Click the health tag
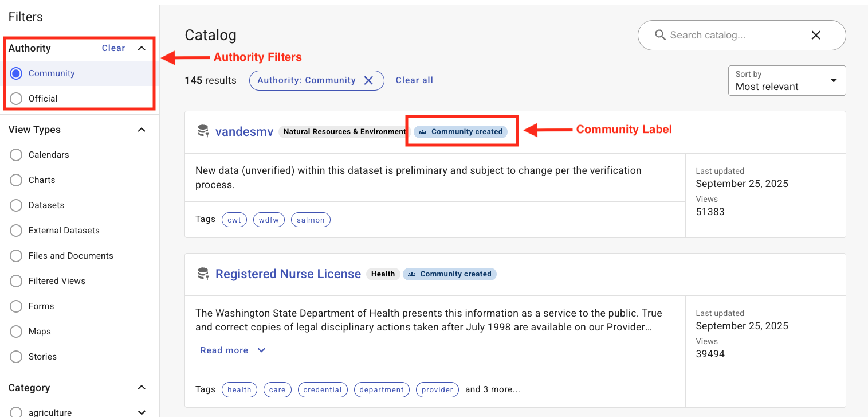The height and width of the screenshot is (417, 868). (239, 389)
